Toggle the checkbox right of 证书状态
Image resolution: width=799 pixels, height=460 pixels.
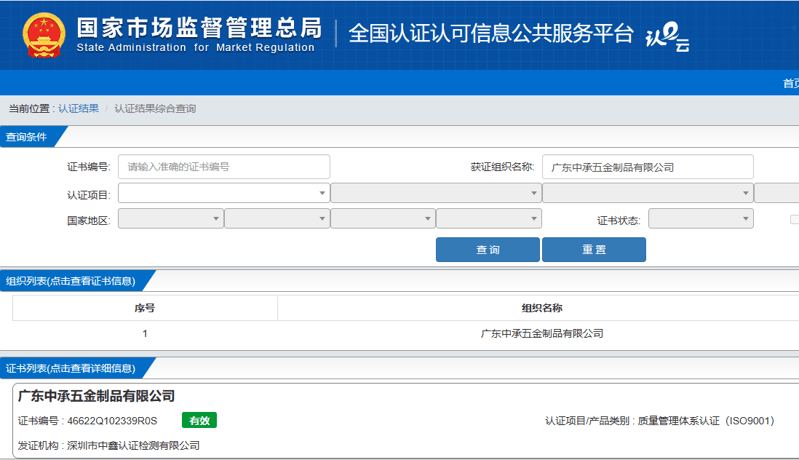(x=794, y=219)
